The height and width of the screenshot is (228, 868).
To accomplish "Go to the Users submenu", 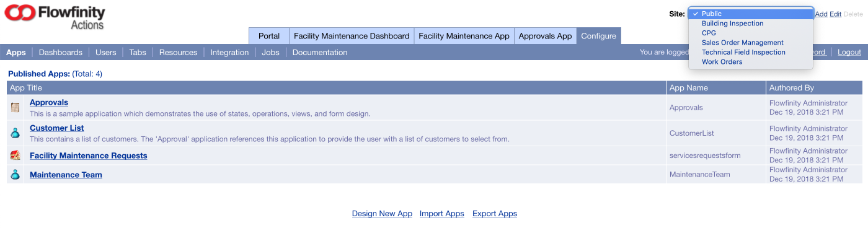I will tap(106, 53).
